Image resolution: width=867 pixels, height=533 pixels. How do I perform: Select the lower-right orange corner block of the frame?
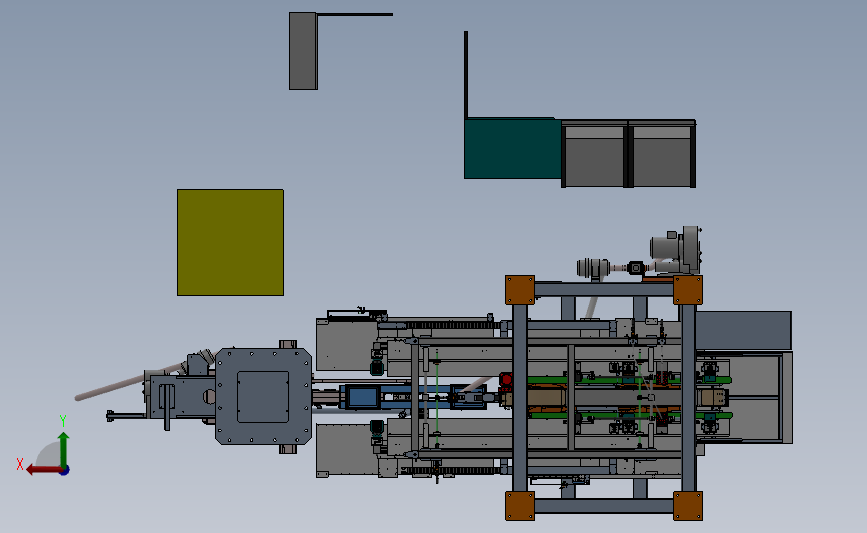[x=688, y=505]
